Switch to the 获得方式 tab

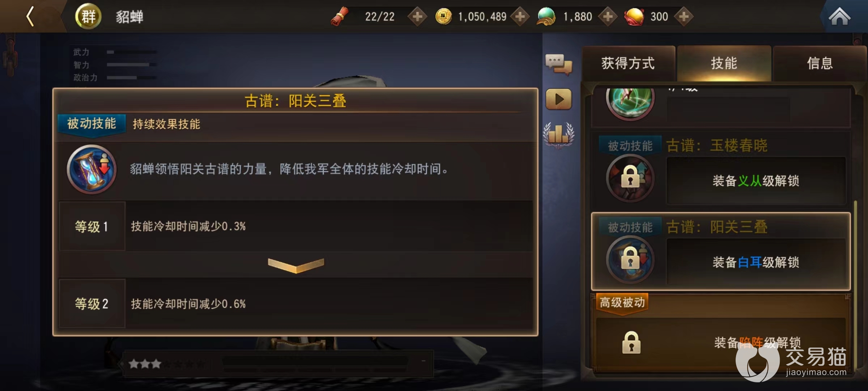pos(628,63)
